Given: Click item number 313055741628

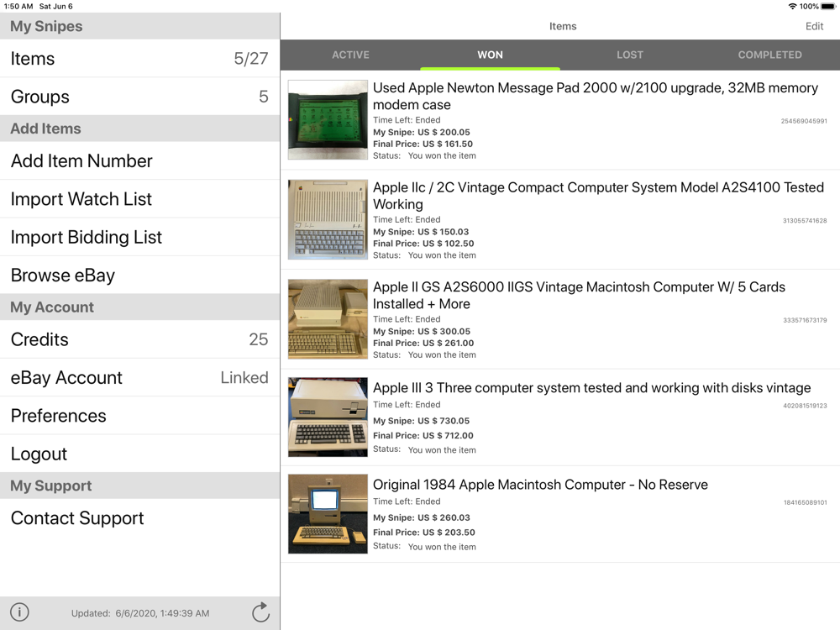Looking at the screenshot, I should (805, 221).
